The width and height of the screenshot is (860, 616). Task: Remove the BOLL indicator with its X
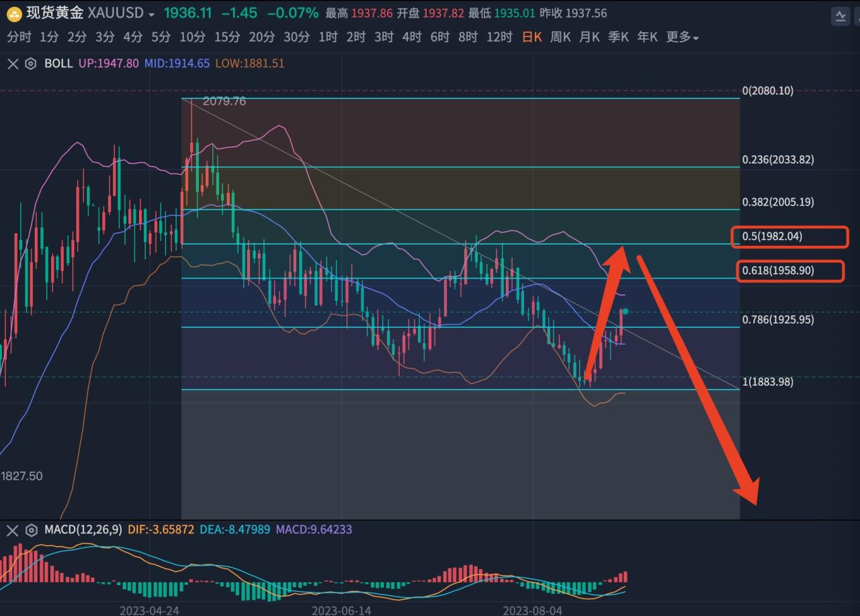[x=12, y=64]
